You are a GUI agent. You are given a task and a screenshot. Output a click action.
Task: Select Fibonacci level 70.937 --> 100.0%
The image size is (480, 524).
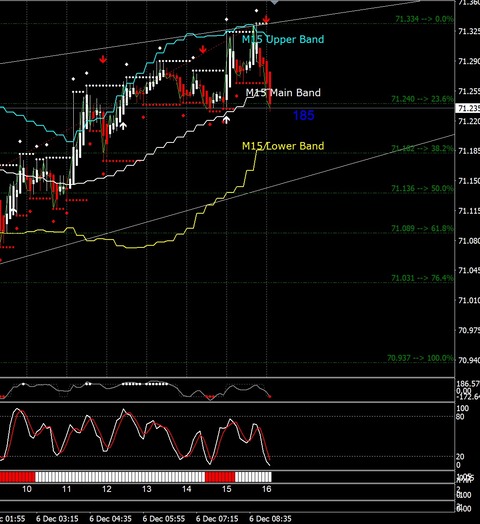click(x=420, y=358)
